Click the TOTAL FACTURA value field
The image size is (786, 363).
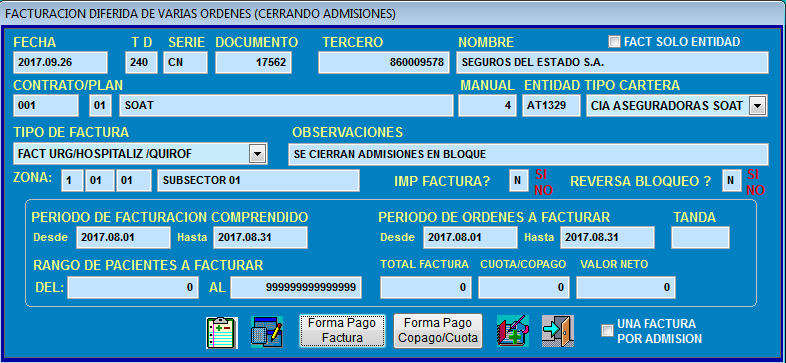pos(426,288)
